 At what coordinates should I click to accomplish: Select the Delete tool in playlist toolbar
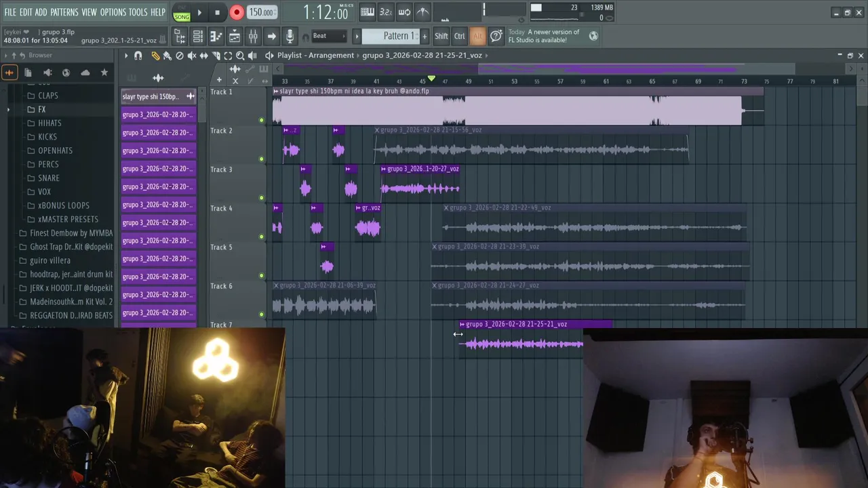click(x=179, y=56)
